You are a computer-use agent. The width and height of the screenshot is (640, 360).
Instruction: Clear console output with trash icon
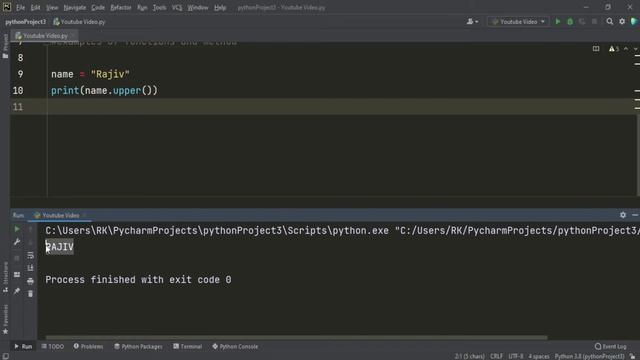point(31,293)
